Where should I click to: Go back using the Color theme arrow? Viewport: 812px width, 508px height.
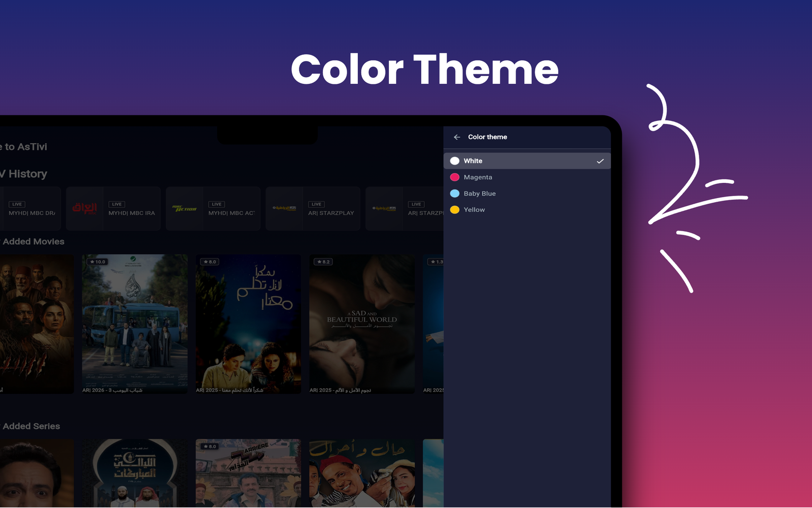[457, 137]
